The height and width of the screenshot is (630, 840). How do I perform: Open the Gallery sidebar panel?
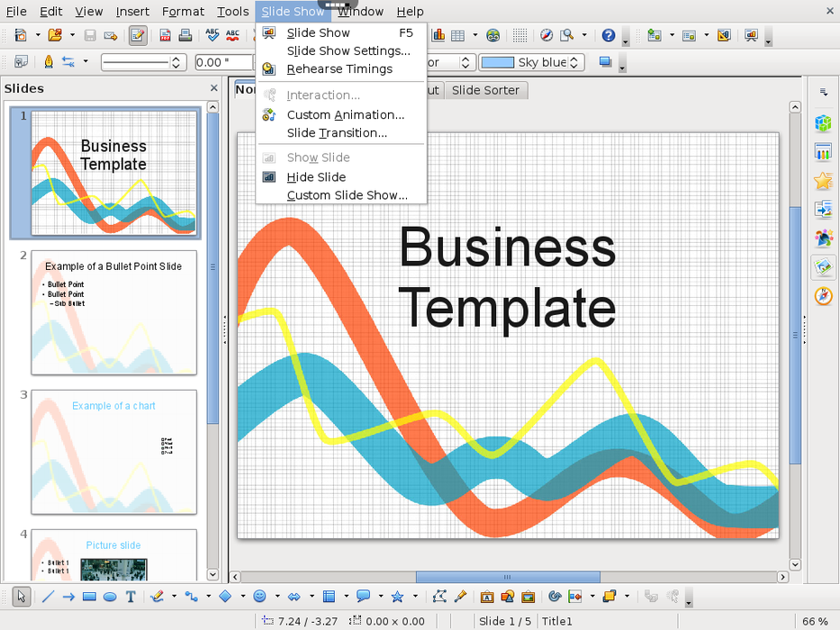click(x=823, y=267)
